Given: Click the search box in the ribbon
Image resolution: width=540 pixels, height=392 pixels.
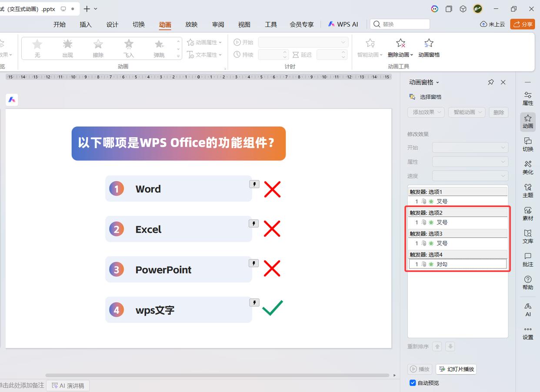Looking at the screenshot, I should pyautogui.click(x=400, y=24).
